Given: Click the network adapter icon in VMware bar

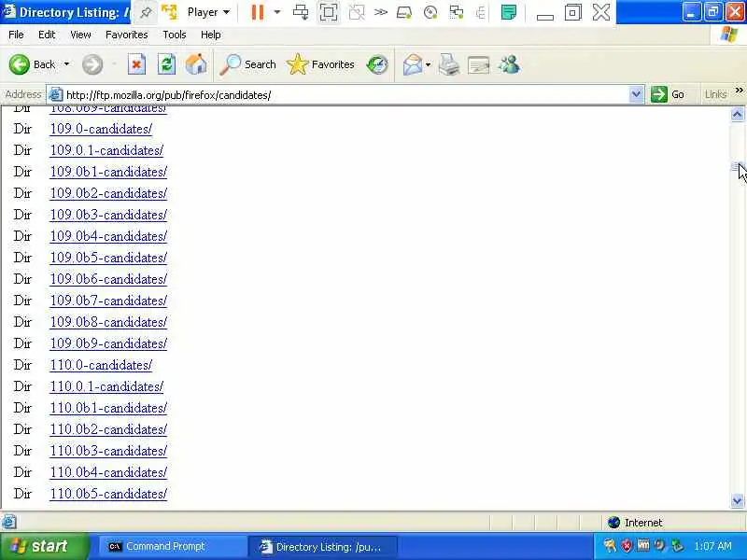Looking at the screenshot, I should 457,12.
